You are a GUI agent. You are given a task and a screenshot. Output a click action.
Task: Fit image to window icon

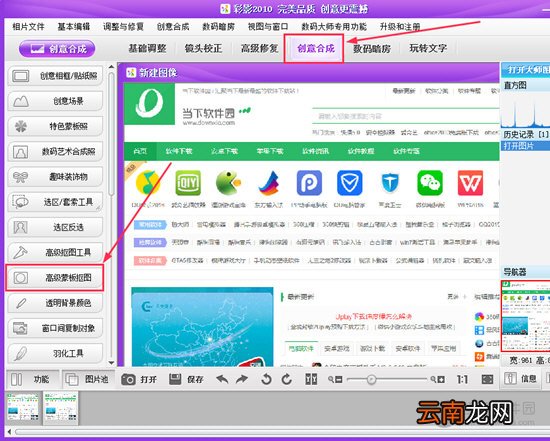pyautogui.click(x=488, y=379)
